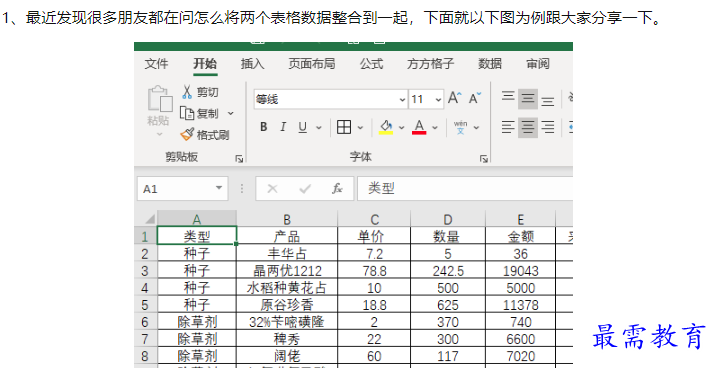Open the font settings dialog launcher
714x368 pixels.
tap(484, 158)
